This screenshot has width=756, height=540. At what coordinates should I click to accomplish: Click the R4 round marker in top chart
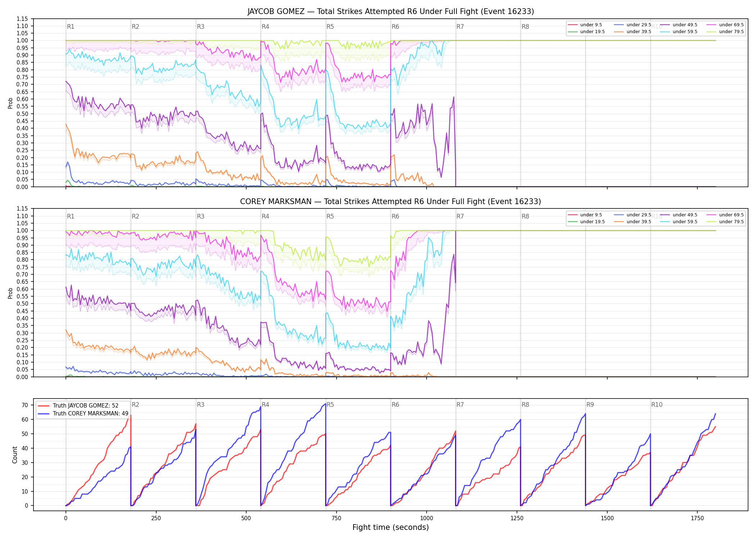(x=265, y=27)
